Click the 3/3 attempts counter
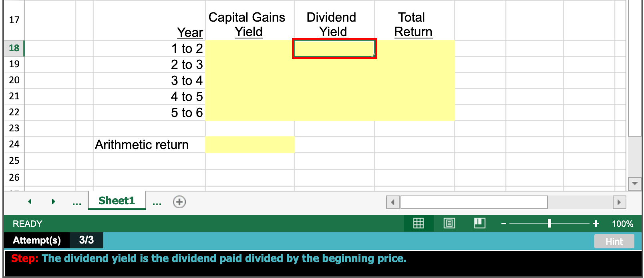This screenshot has width=644, height=278. coord(86,240)
